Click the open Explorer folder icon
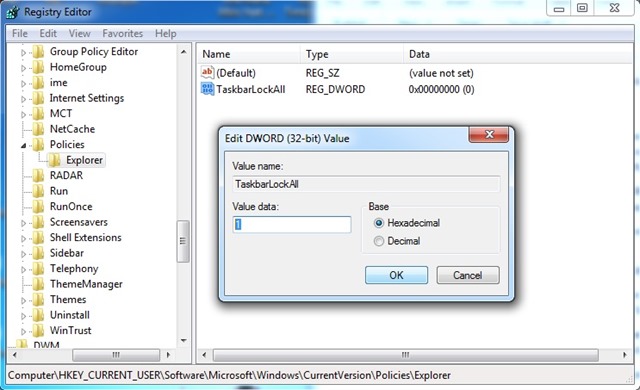The image size is (640, 390). (54, 160)
